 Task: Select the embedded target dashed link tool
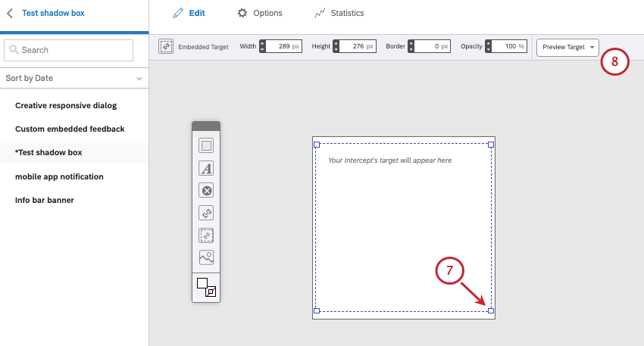click(206, 235)
